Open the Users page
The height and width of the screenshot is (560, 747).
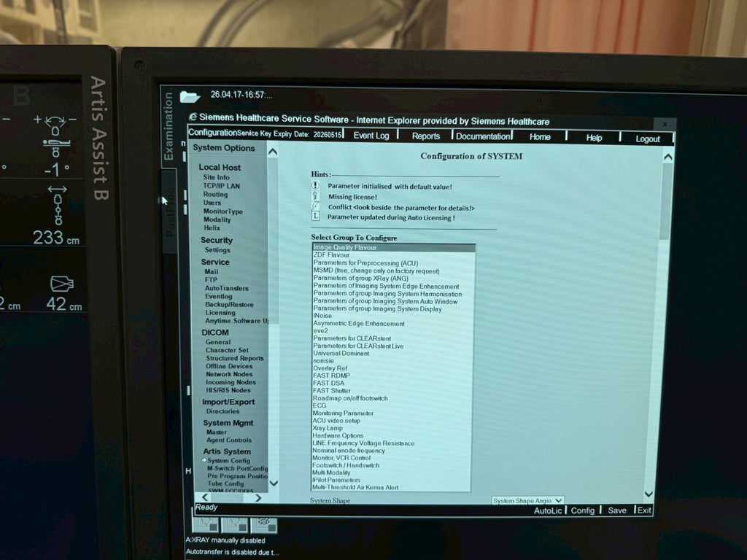tap(212, 203)
